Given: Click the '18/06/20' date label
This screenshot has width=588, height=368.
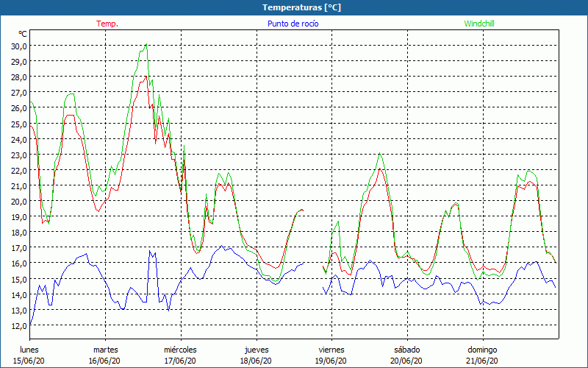Looking at the screenshot, I should coord(256,361).
